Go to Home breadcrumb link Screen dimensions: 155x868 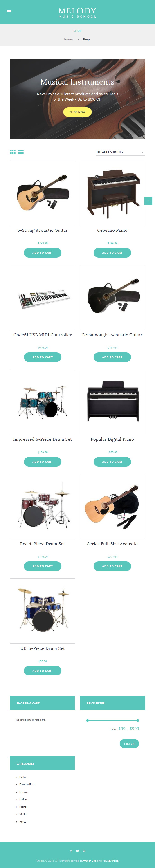coord(68,39)
